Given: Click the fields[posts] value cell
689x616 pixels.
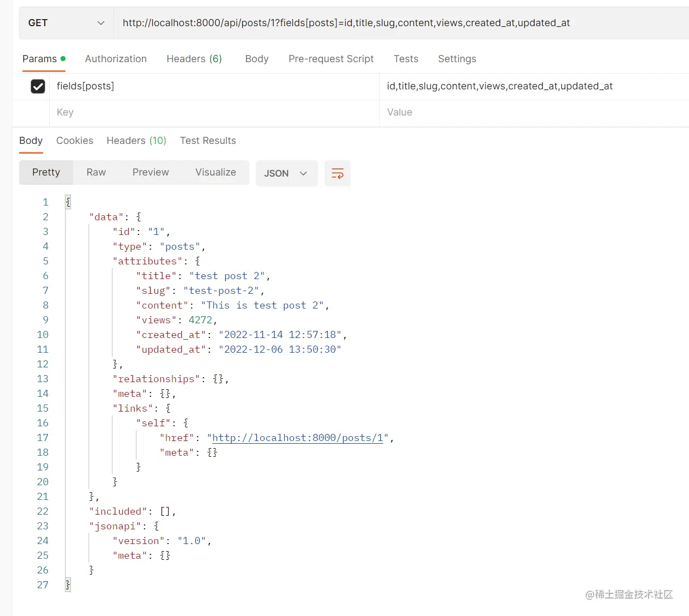Looking at the screenshot, I should point(534,86).
